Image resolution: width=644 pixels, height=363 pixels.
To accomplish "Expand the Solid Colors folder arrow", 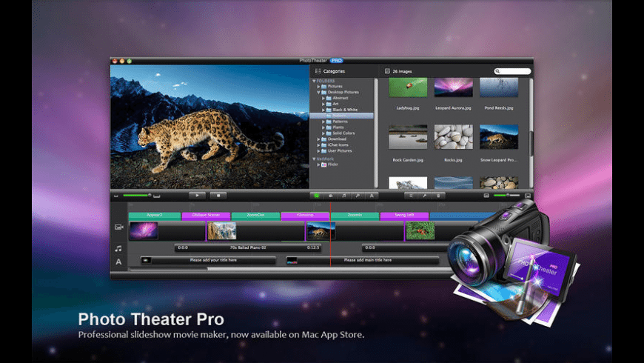I will point(323,133).
